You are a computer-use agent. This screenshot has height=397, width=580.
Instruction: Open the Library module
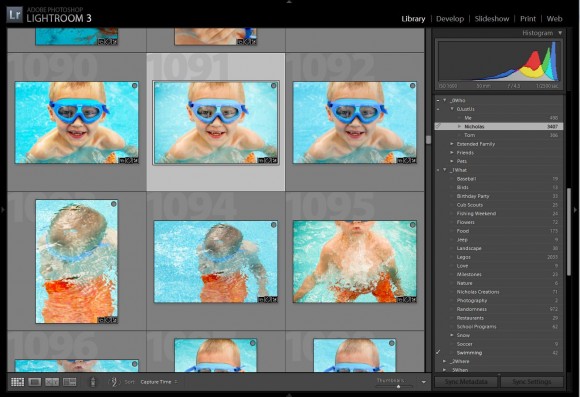pos(413,18)
